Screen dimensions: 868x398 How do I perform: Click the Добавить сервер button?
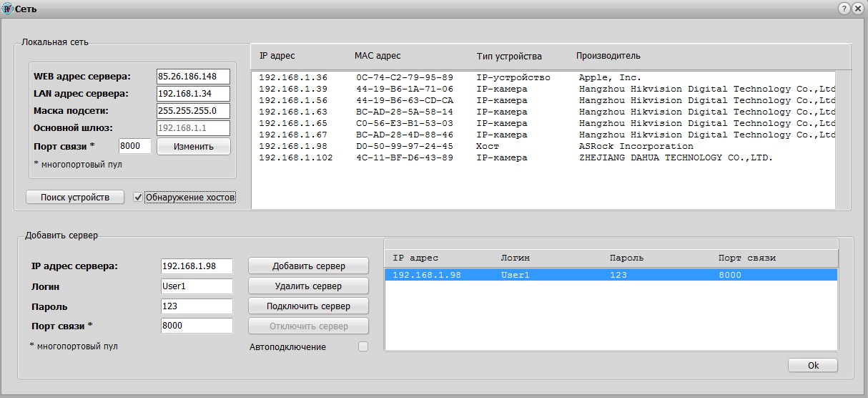point(309,266)
